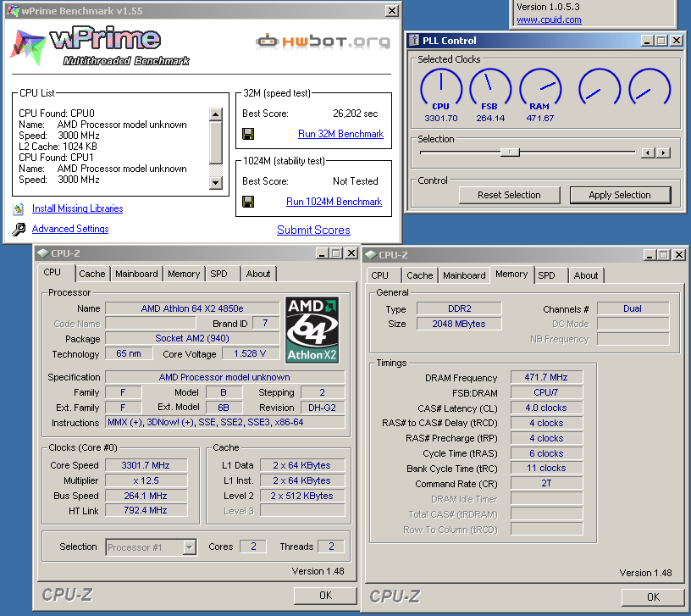Click the Revision value DH-G2
The height and width of the screenshot is (616, 691).
pyautogui.click(x=322, y=408)
